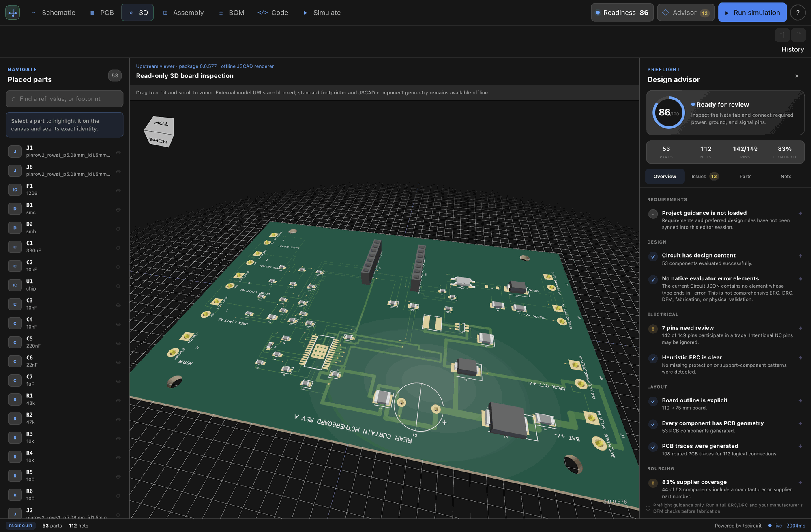Select fuse F1 1206 row

(64, 190)
